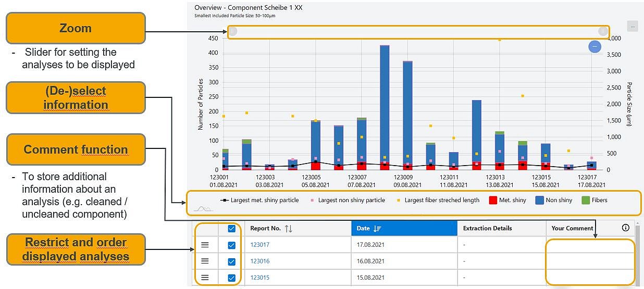Uncheck the select-all checkbox in the table header
Screen dimensions: 644x289
pyautogui.click(x=231, y=228)
